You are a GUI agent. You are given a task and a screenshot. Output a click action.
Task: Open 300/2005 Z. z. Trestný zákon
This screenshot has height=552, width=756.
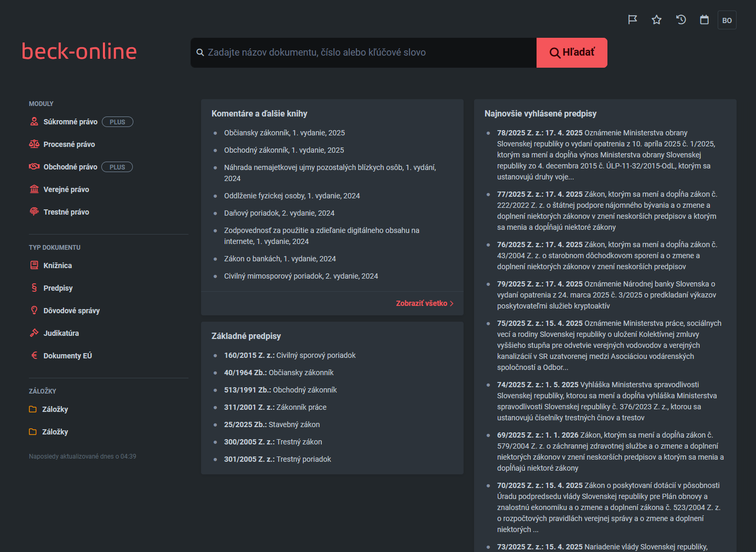[273, 442]
